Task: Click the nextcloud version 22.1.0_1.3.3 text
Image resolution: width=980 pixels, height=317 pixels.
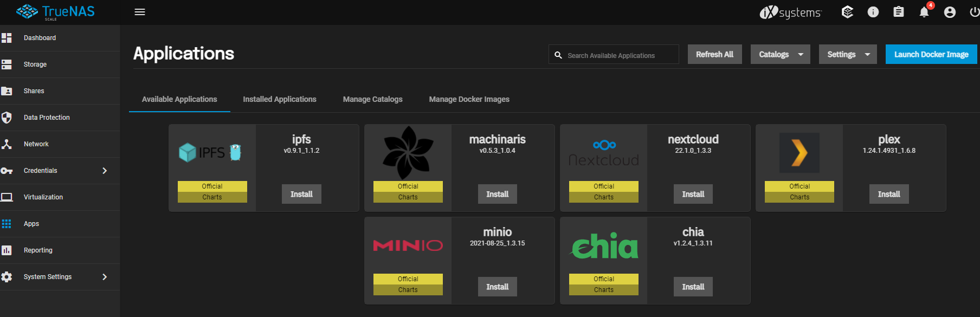Action: click(x=693, y=151)
